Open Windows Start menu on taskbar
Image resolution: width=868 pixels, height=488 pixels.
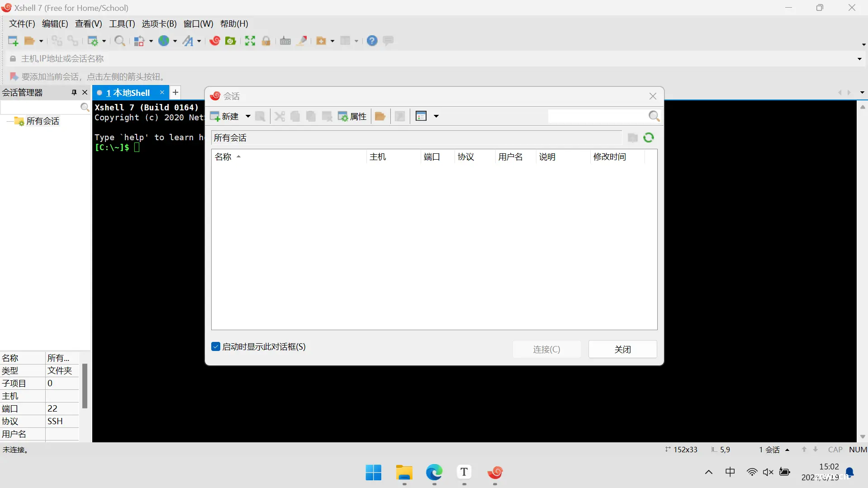click(374, 473)
